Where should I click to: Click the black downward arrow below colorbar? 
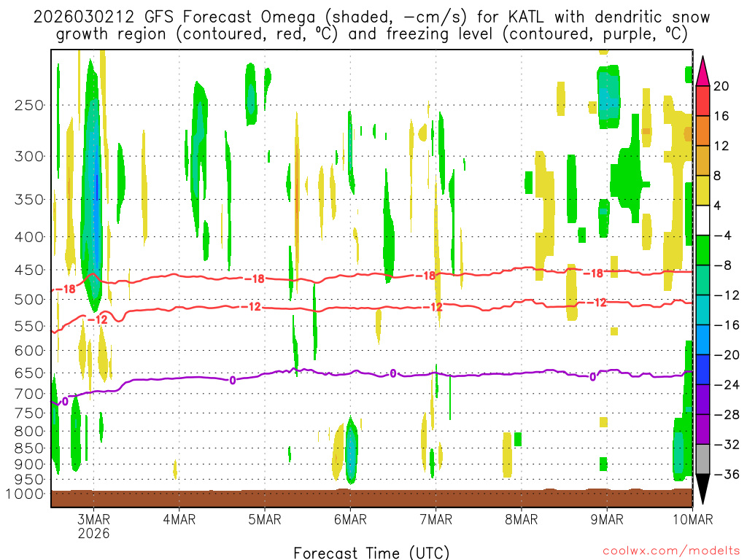pyautogui.click(x=703, y=489)
